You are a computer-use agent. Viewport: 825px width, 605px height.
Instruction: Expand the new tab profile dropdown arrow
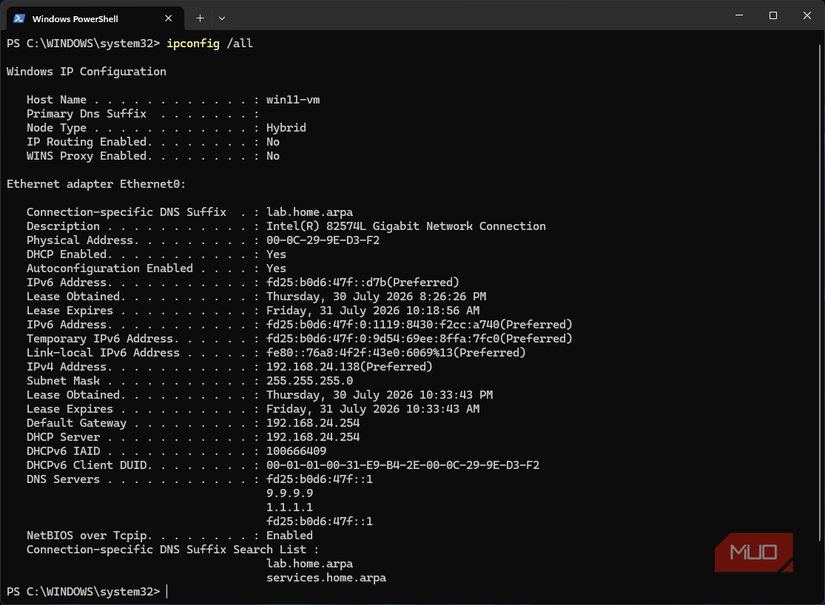222,18
